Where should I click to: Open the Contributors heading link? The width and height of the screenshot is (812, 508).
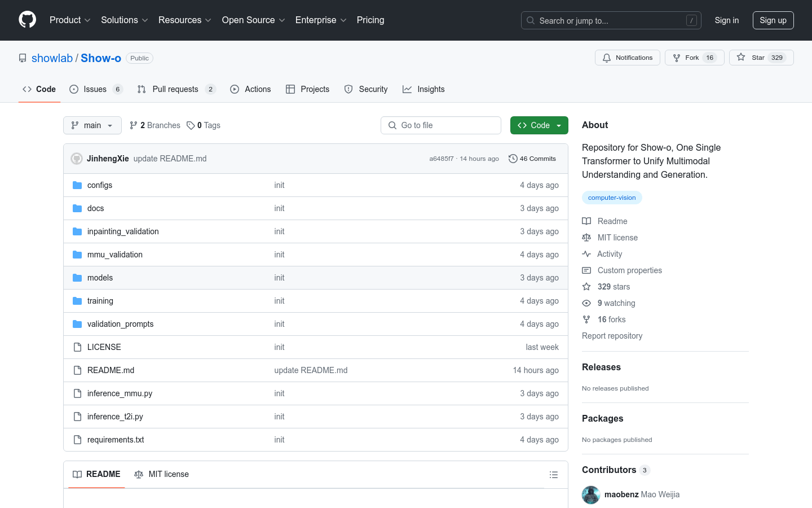point(616,470)
